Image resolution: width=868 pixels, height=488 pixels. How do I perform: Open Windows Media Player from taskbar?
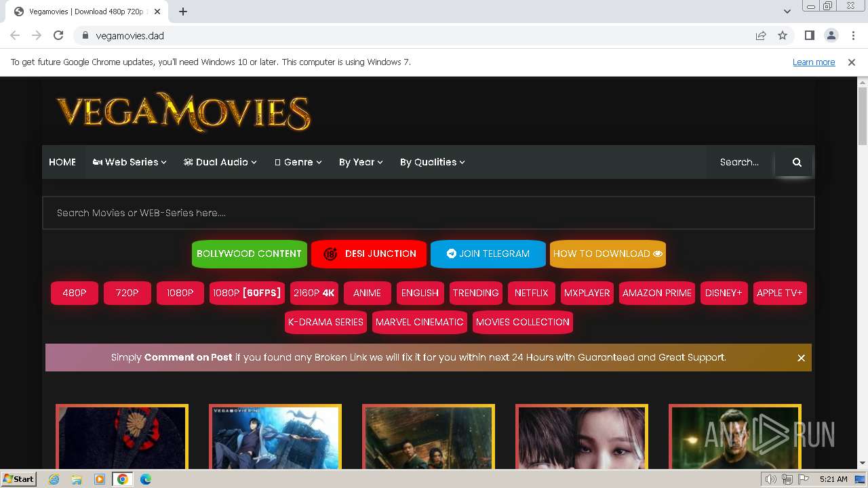click(x=100, y=479)
